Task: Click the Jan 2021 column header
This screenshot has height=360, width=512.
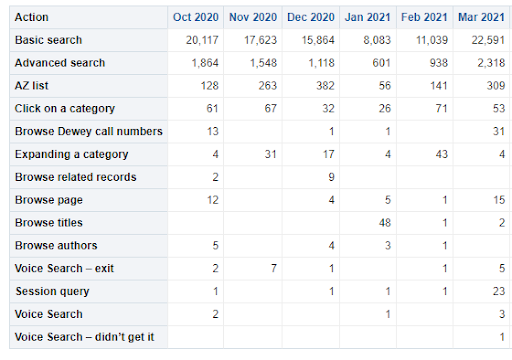Action: pyautogui.click(x=368, y=17)
